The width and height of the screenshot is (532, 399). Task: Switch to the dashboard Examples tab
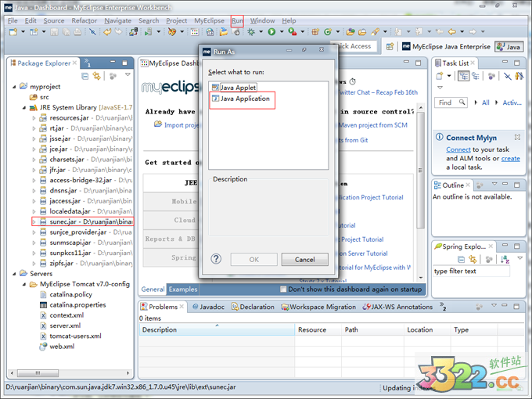tap(183, 289)
